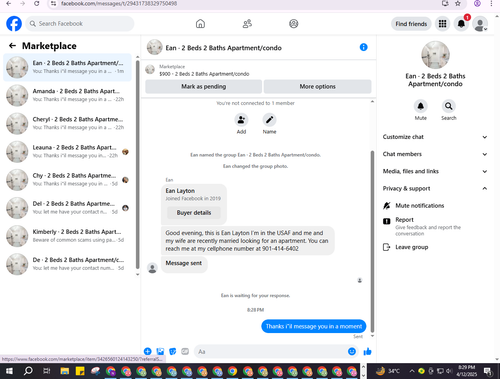The height and width of the screenshot is (379, 500).
Task: Open conversation information blue icon
Action: (x=363, y=47)
